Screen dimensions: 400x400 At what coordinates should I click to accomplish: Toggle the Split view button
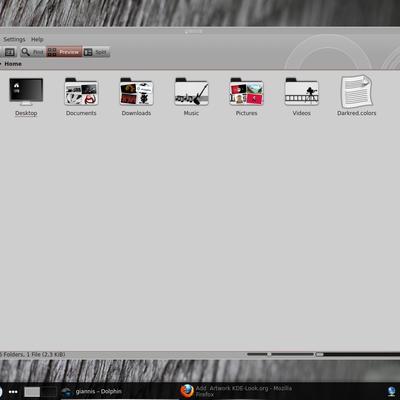point(96,52)
